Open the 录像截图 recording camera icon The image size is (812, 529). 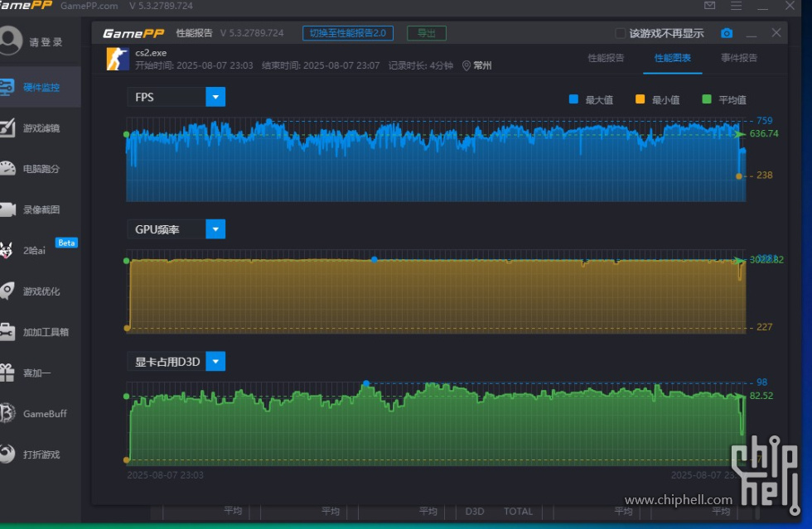7,209
